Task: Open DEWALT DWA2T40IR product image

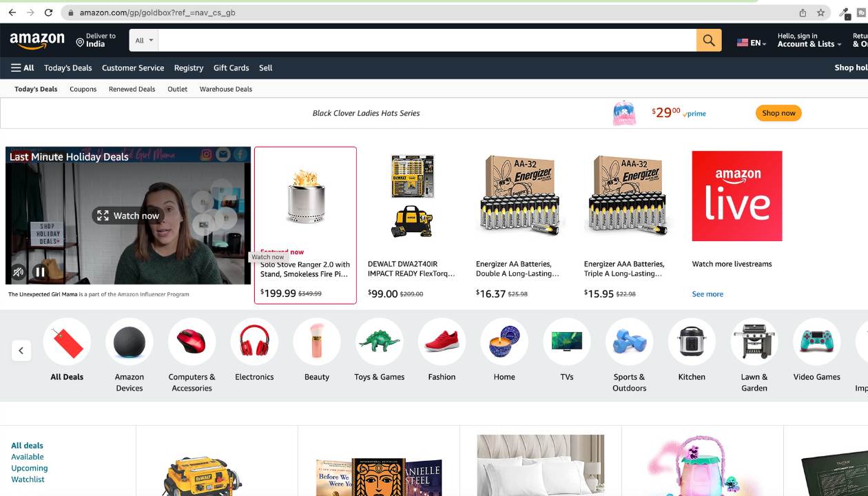Action: [x=413, y=196]
